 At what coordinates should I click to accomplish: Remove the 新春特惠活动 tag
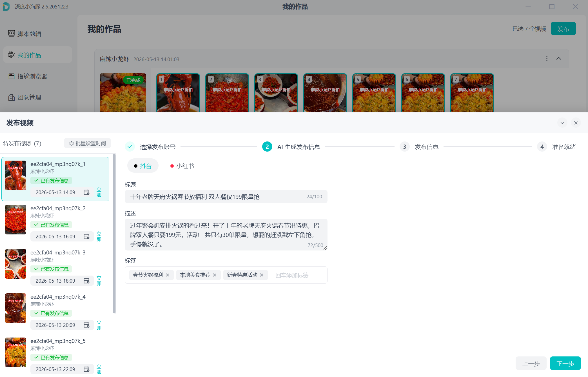[x=262, y=275]
